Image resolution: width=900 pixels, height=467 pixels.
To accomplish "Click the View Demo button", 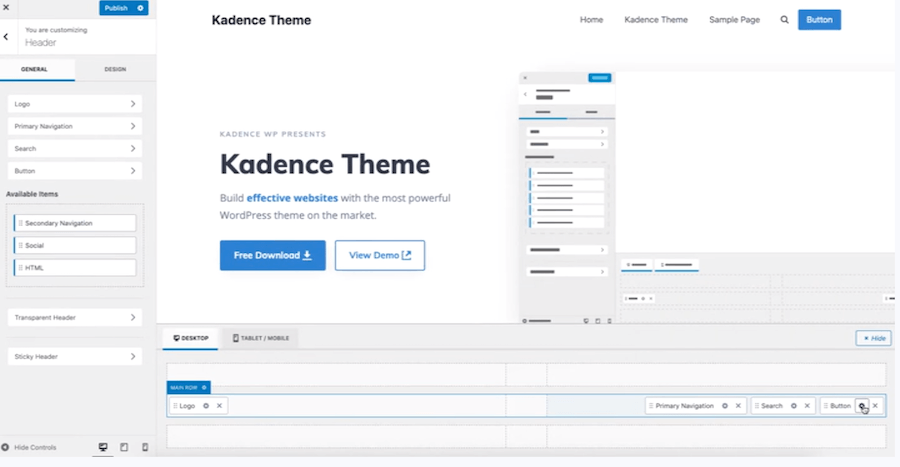I will click(380, 255).
